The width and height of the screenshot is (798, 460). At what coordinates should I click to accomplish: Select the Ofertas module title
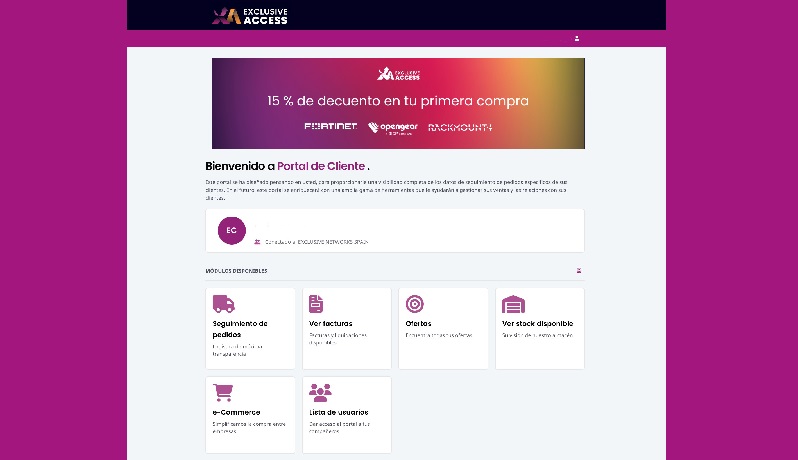pyautogui.click(x=418, y=323)
